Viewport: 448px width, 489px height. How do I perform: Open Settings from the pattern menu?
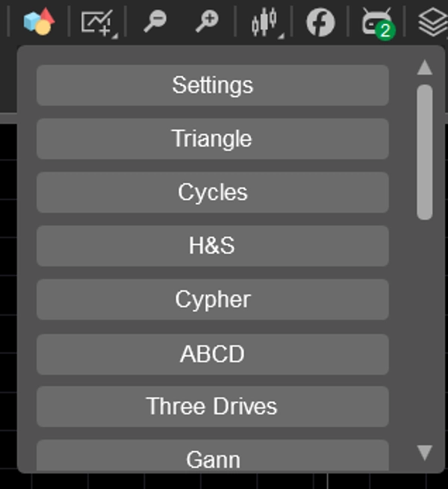pyautogui.click(x=212, y=85)
